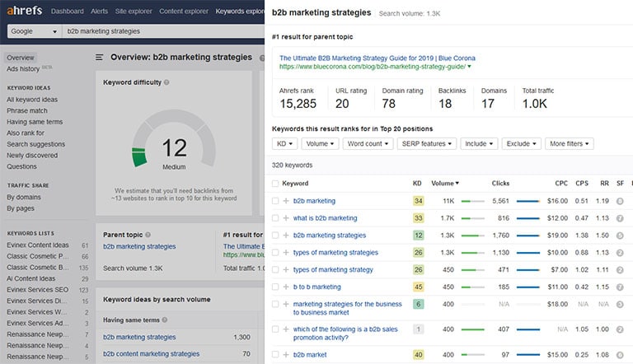Check the b2b marketing strategies row checkbox
The height and width of the screenshot is (364, 633).
[275, 236]
